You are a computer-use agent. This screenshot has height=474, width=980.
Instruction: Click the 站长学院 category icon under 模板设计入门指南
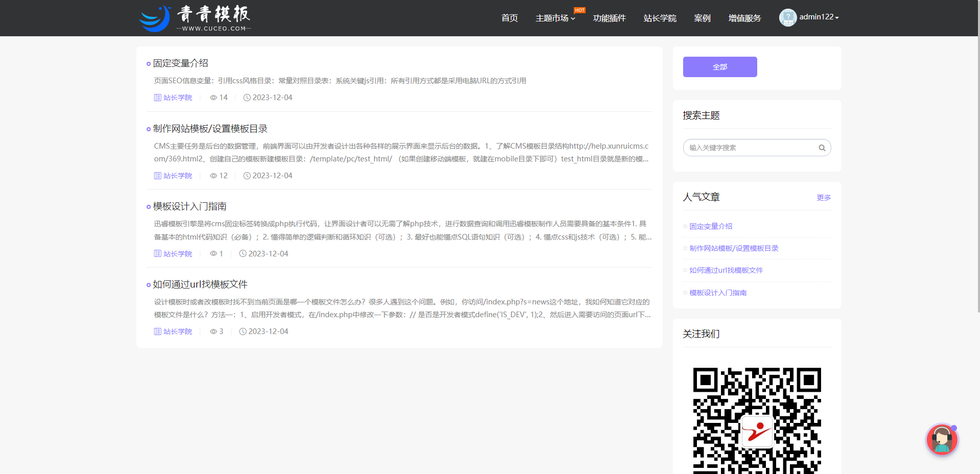click(x=157, y=253)
